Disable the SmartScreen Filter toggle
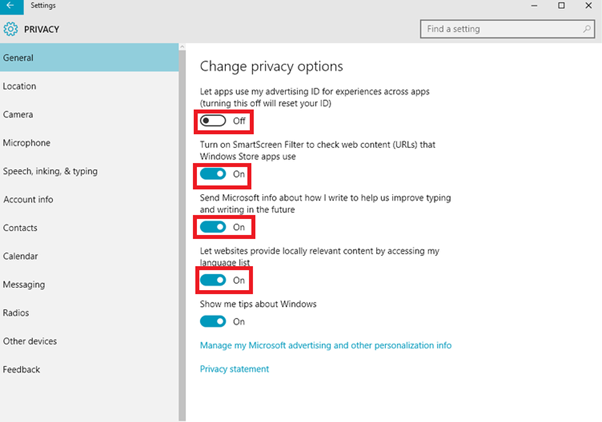This screenshot has height=422, width=602. click(213, 174)
